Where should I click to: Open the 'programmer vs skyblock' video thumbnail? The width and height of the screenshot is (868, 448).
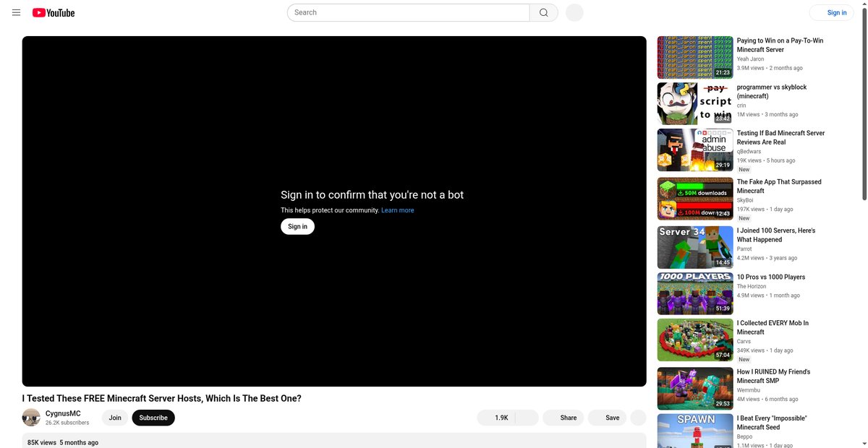click(x=695, y=103)
